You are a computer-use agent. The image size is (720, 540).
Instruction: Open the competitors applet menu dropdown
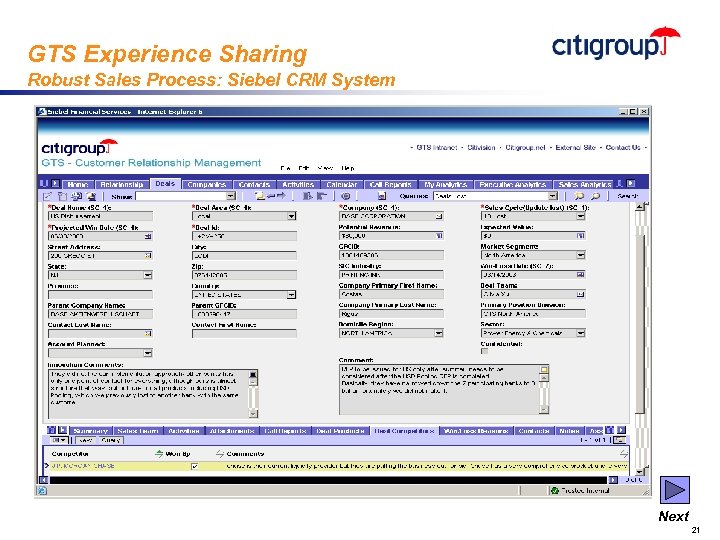pos(60,440)
